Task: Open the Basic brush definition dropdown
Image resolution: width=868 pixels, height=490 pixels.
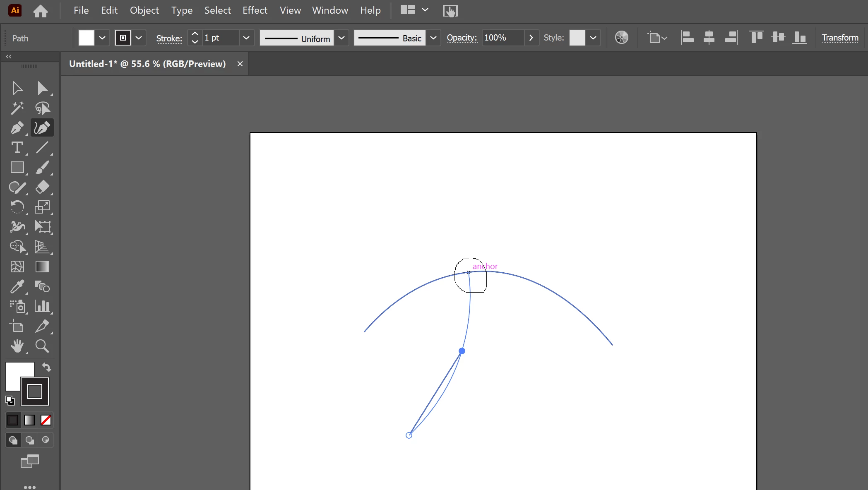Action: (x=433, y=38)
